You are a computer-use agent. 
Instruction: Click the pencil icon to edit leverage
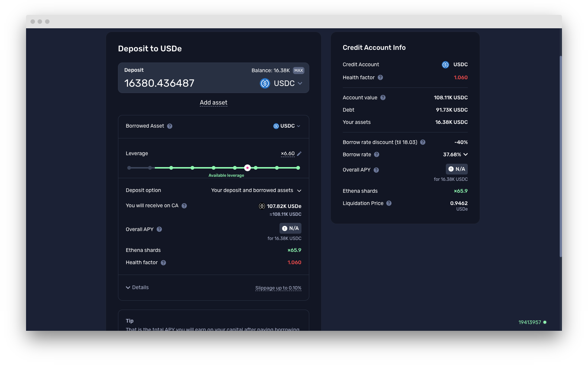point(299,154)
